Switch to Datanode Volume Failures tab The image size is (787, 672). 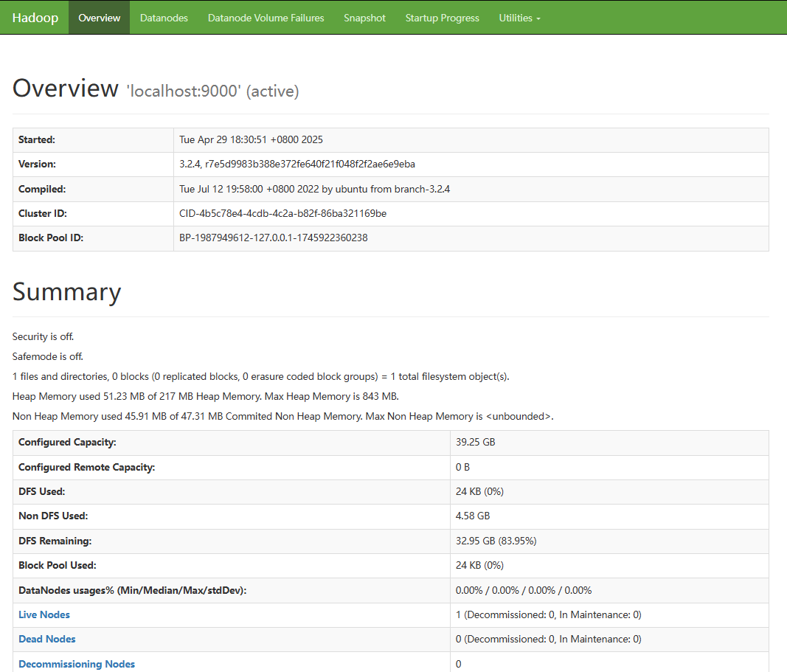[x=266, y=18]
